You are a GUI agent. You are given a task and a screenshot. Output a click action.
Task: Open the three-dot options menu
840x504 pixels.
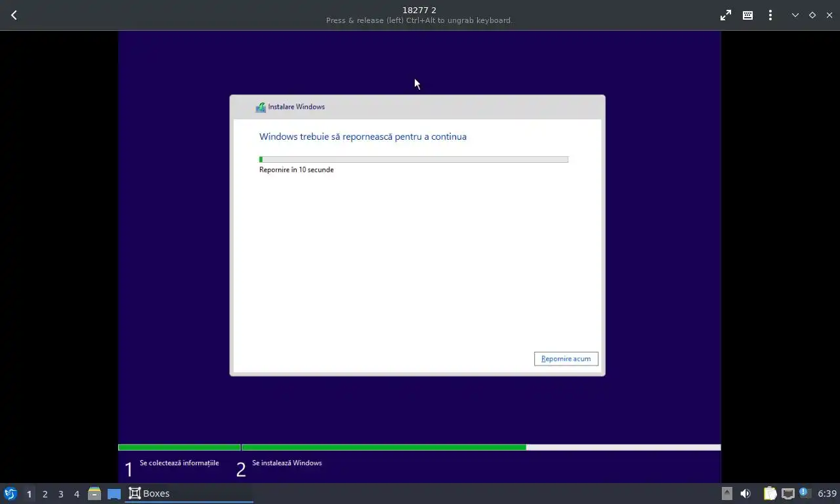770,15
